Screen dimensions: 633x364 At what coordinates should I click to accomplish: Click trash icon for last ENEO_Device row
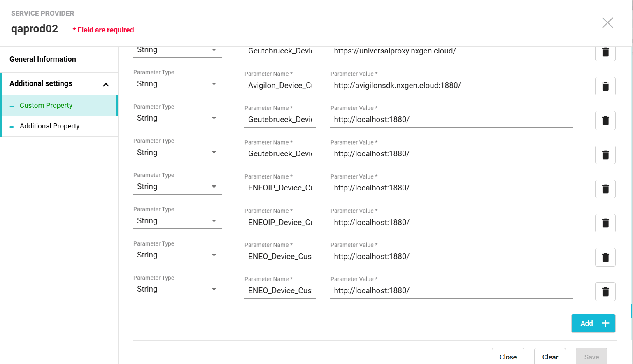click(x=605, y=292)
